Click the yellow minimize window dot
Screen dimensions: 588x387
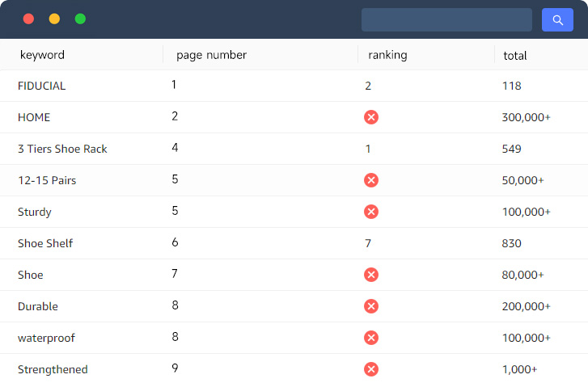point(54,19)
